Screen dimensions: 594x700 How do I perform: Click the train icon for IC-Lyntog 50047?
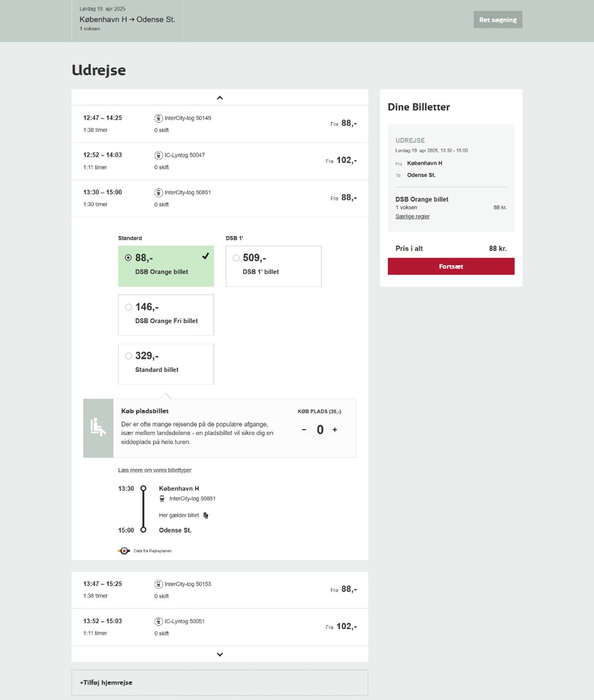159,155
